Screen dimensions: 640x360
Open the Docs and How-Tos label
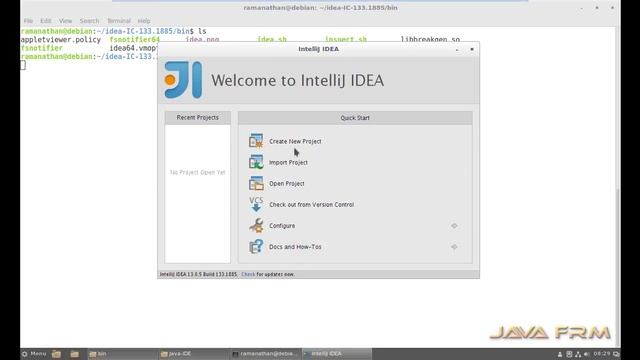click(x=295, y=247)
